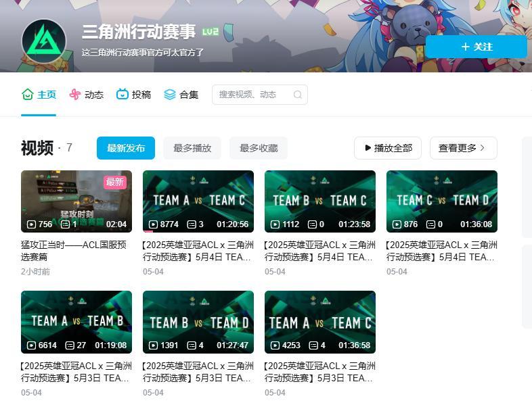Screen dimensions: 532x409
Task: Click the LV2 level badge icon
Action: click(210, 32)
